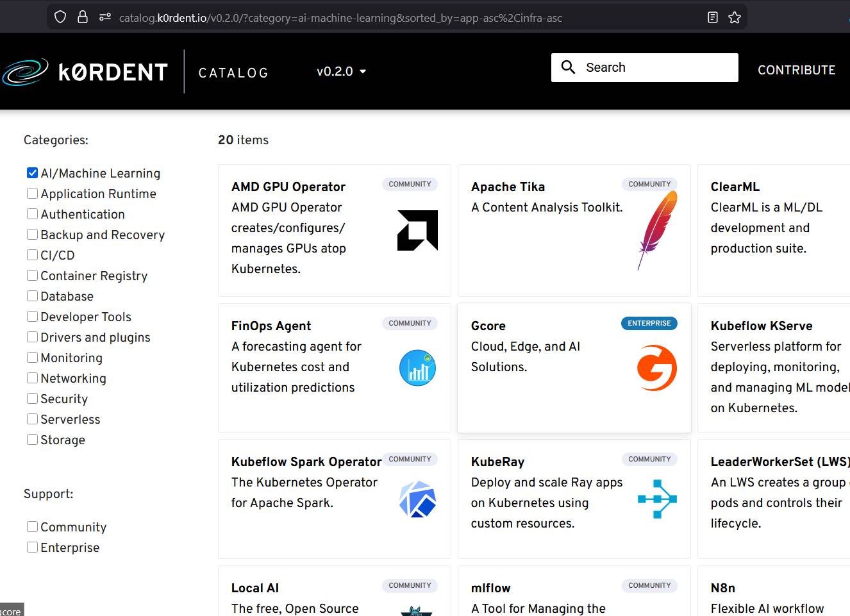850x616 pixels.
Task: Click the browser shield tracking protection icon
Action: click(60, 17)
